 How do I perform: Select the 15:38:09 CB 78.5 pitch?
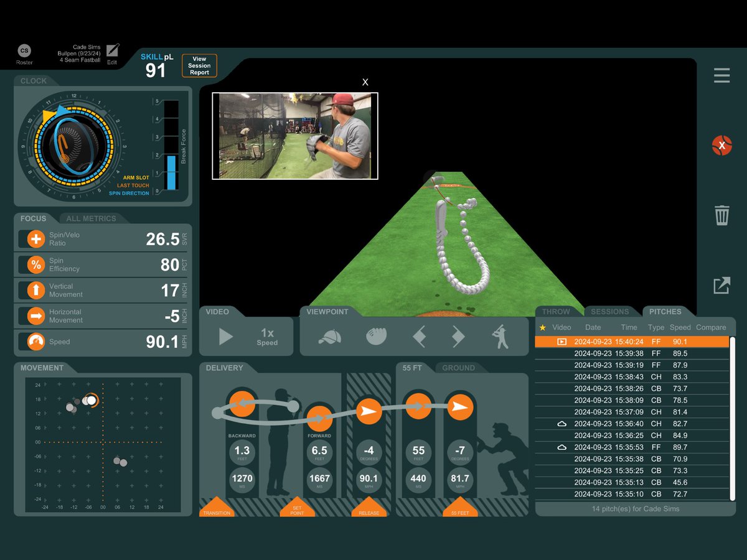coord(632,400)
